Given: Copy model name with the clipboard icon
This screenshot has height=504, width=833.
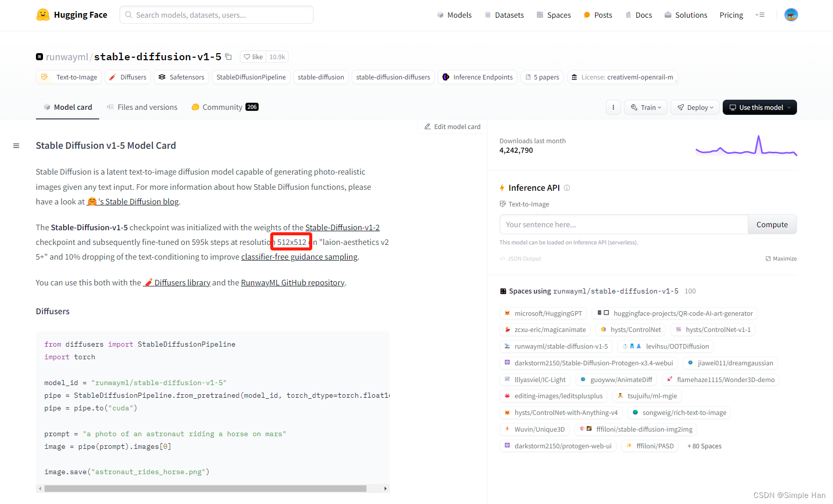Looking at the screenshot, I should coord(229,57).
